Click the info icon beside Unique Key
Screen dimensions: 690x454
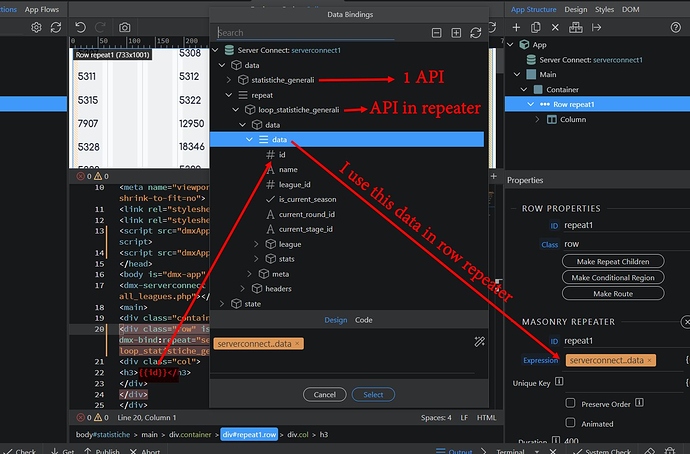click(x=559, y=381)
